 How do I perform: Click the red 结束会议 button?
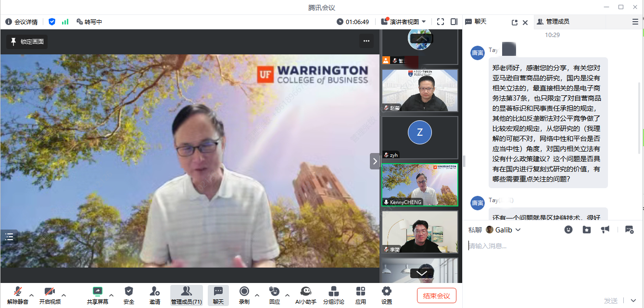pyautogui.click(x=436, y=295)
